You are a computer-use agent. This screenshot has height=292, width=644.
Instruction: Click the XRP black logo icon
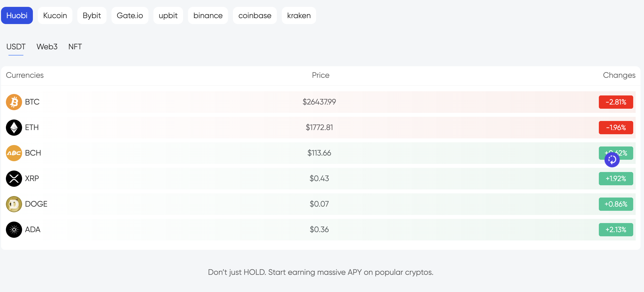tap(14, 178)
